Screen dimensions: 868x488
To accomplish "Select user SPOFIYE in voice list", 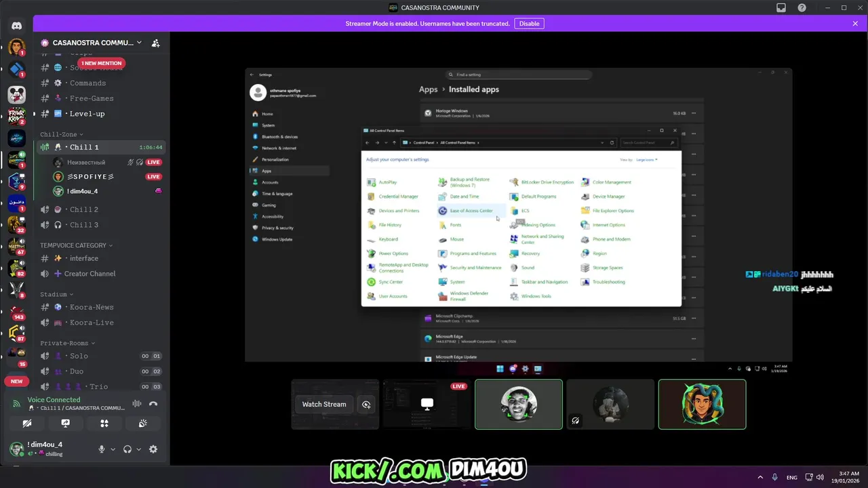I will click(x=108, y=177).
